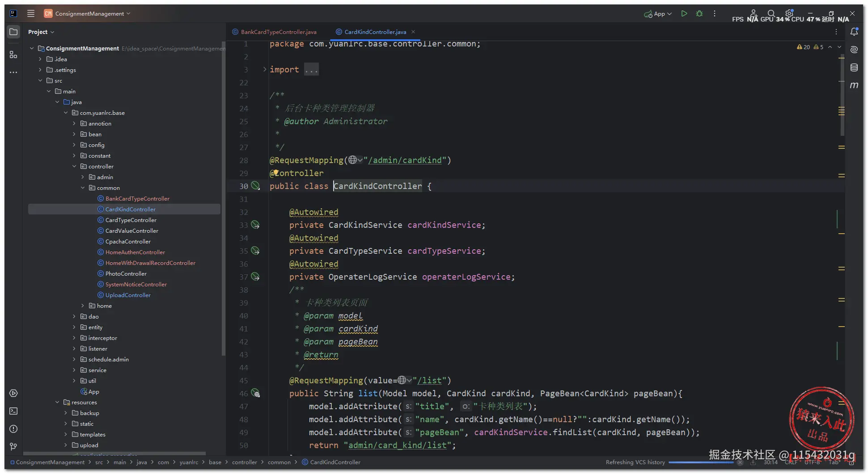Click the request mapping gutter icon on line 46

255,393
